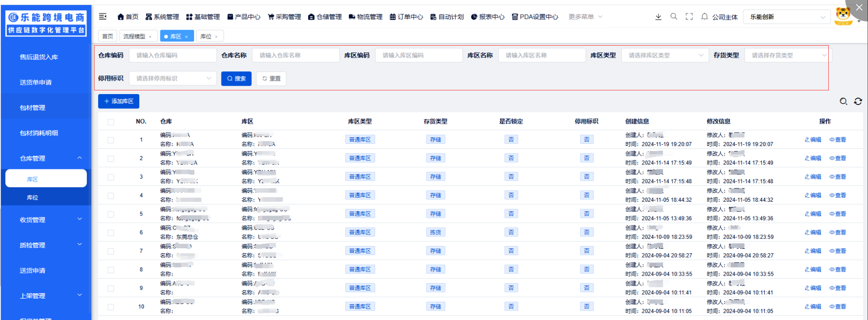868x320 pixels.
Task: Open 产品中心 menu
Action: point(244,17)
